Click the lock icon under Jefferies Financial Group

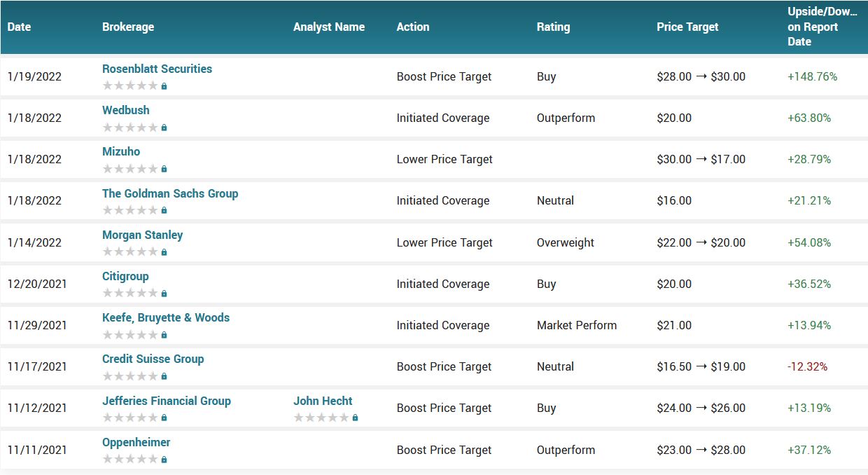164,418
